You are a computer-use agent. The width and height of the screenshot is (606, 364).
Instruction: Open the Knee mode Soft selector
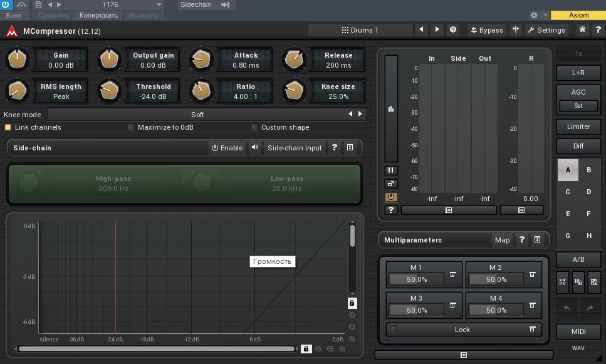197,115
